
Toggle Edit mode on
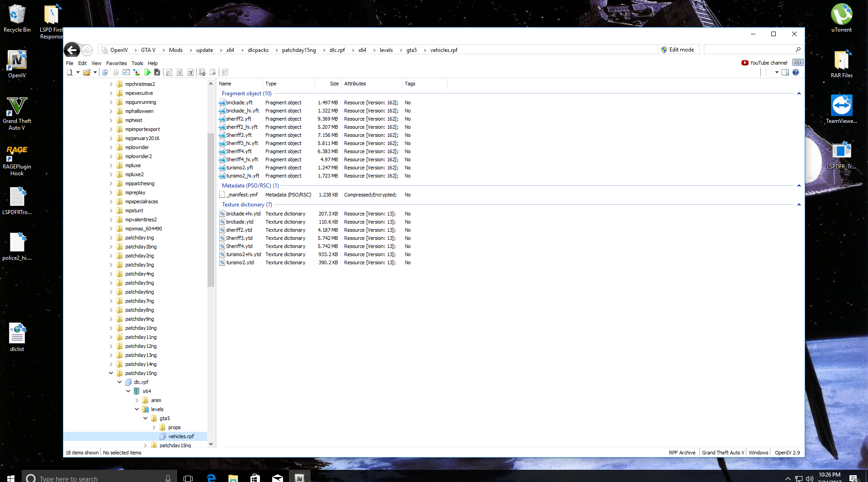tap(678, 50)
